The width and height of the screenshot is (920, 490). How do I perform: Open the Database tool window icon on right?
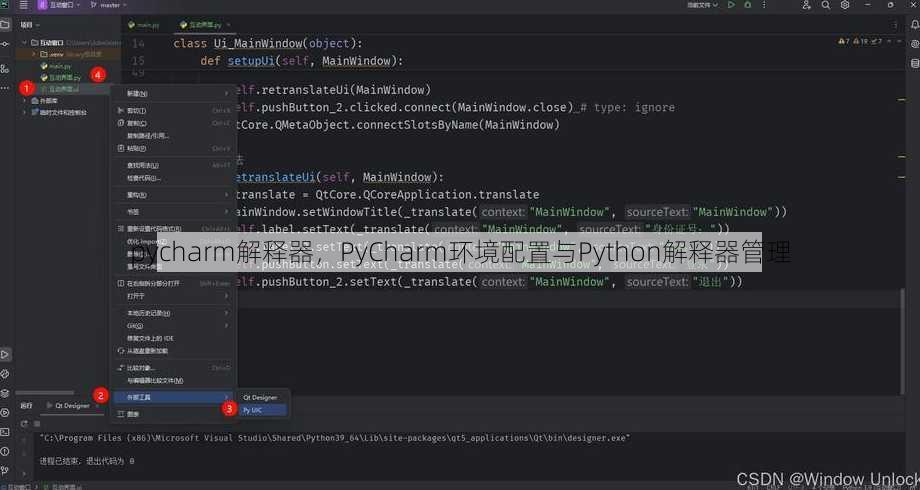coord(915,63)
